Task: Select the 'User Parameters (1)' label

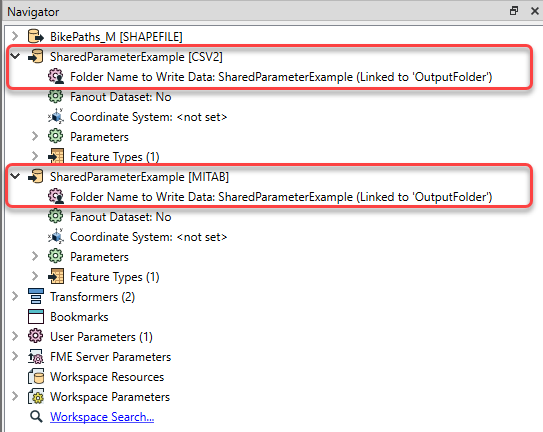Action: coord(101,337)
